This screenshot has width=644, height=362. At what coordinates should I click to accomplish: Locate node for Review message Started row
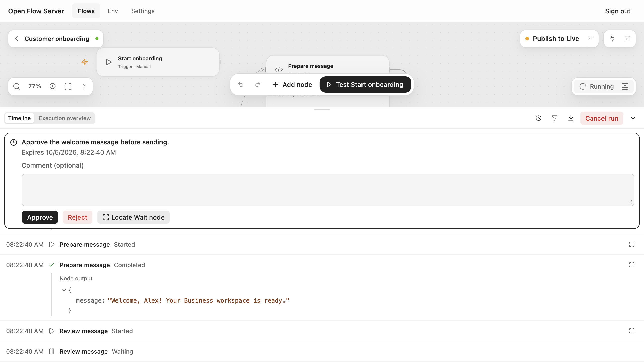pos(632,331)
